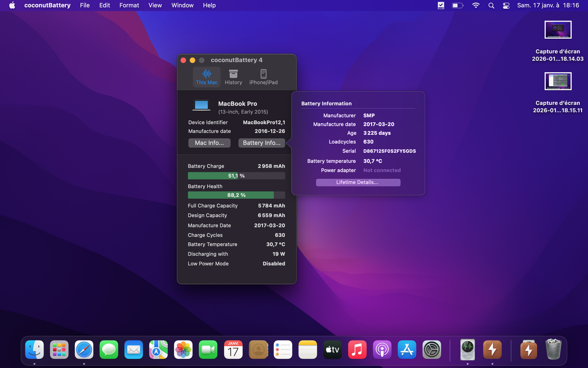Open Calendar showing 17 in Dock
588x368 pixels.
click(233, 350)
